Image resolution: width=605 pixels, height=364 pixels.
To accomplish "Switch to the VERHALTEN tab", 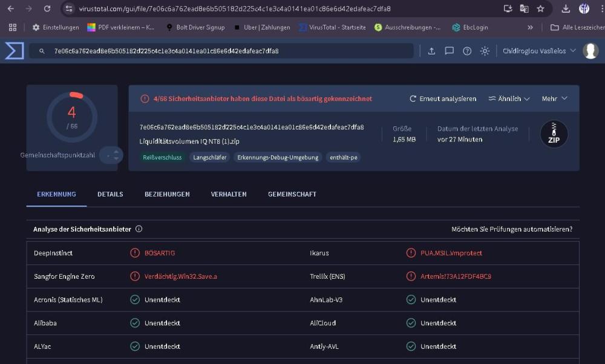I will pos(229,194).
